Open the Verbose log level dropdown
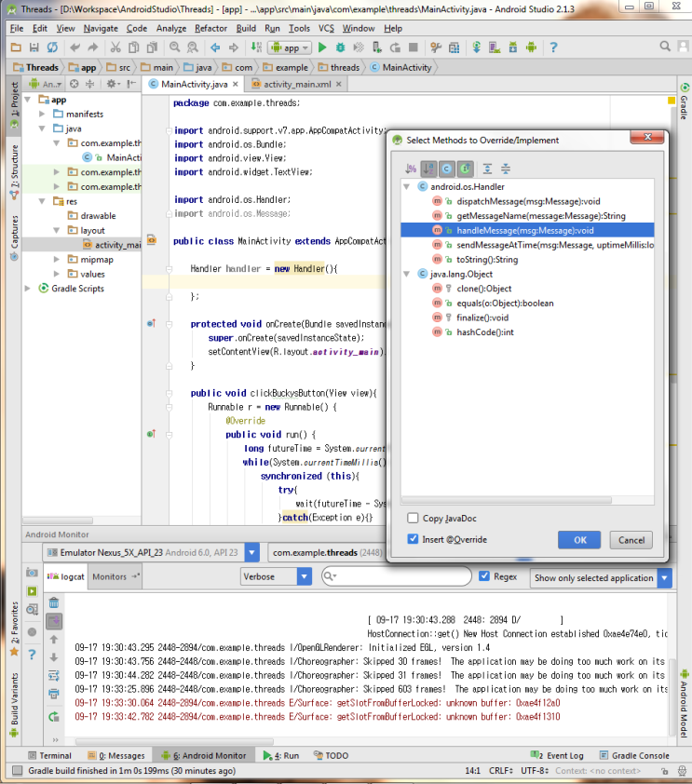 tap(276, 576)
